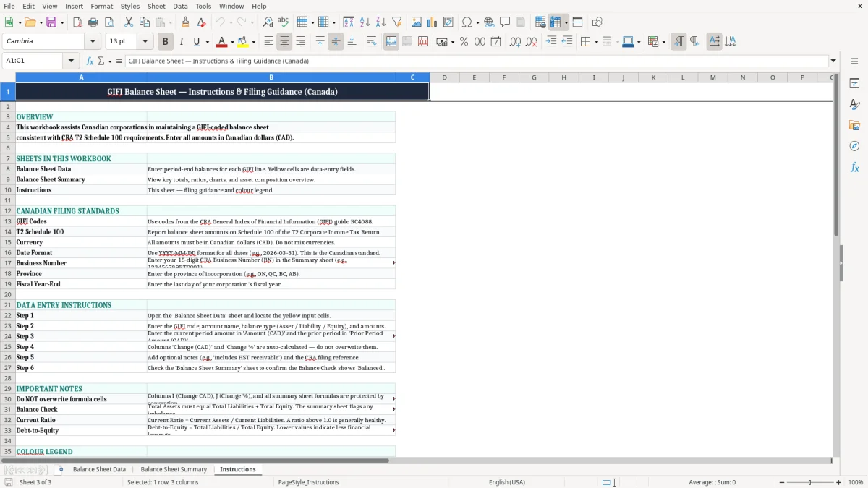This screenshot has width=868, height=488.
Task: Open the Format menu
Action: tap(101, 6)
